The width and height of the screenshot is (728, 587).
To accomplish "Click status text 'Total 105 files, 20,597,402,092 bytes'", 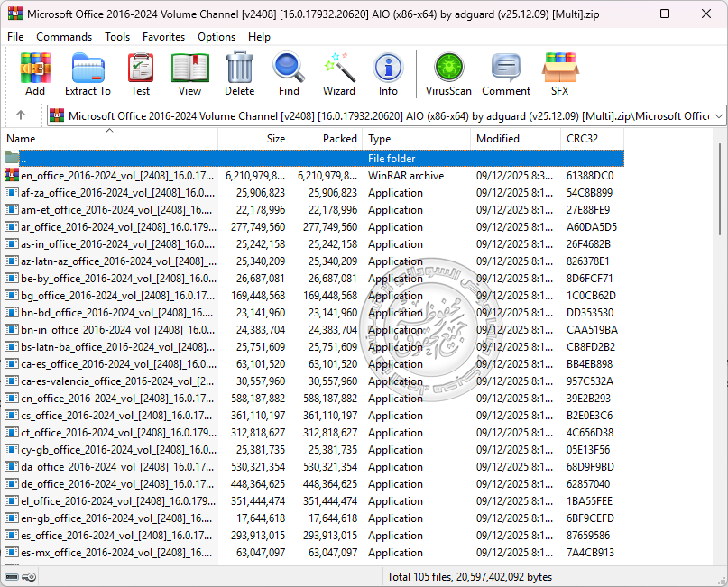I will [469, 577].
